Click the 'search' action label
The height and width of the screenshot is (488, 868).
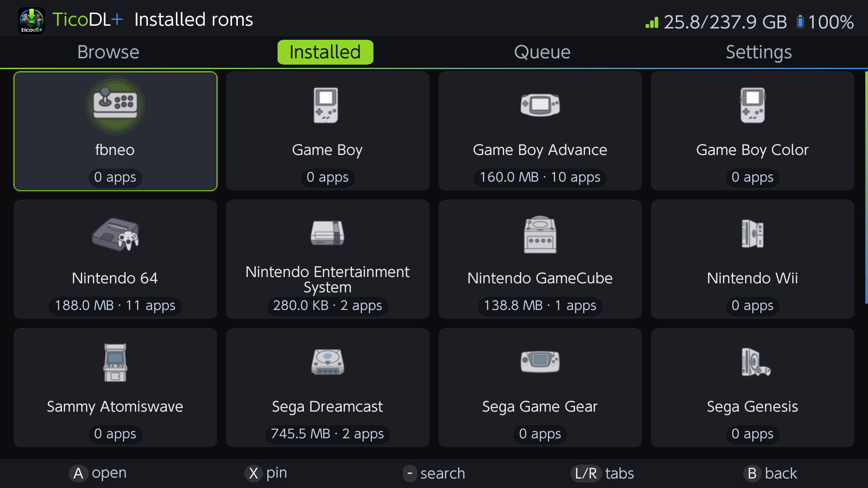click(443, 473)
